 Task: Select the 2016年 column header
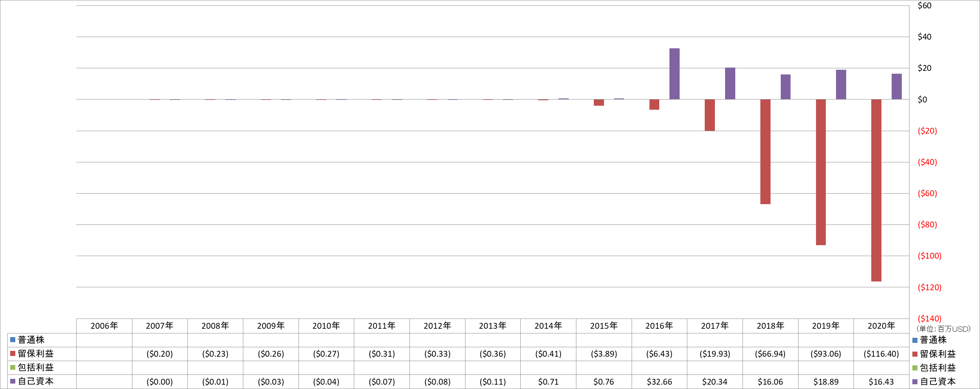[x=660, y=326]
